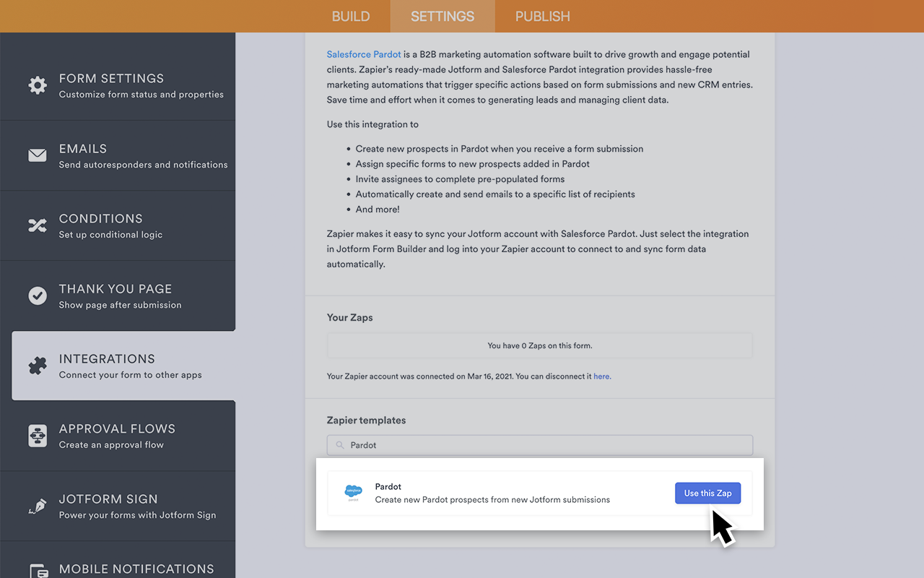Open Emails via the envelope icon
The height and width of the screenshot is (578, 924).
[x=38, y=155]
